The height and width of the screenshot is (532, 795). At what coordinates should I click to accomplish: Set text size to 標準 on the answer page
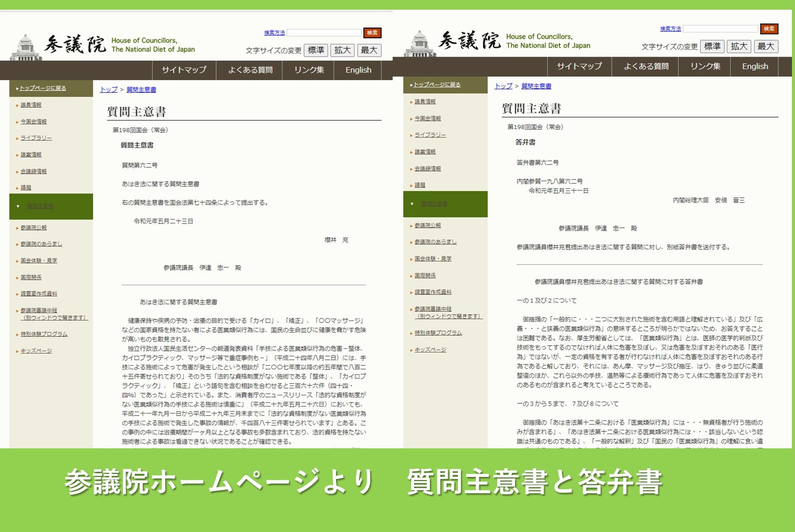point(712,46)
